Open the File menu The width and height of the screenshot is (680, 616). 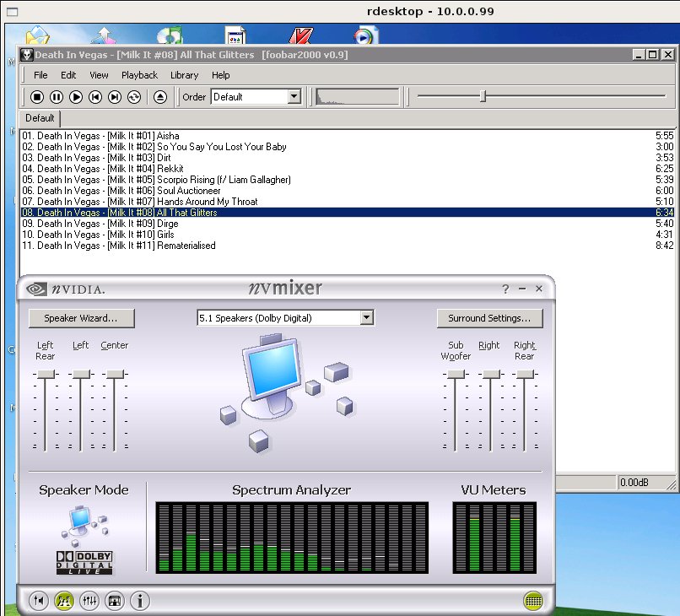40,75
